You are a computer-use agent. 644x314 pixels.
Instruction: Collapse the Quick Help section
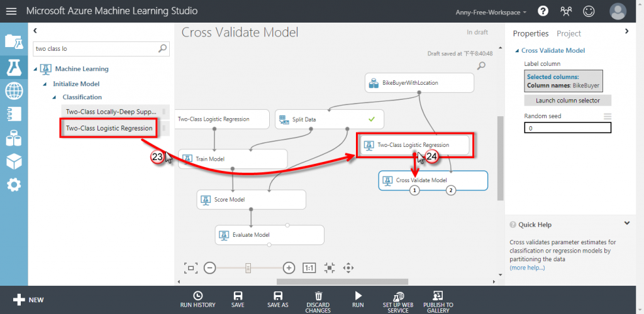(627, 224)
